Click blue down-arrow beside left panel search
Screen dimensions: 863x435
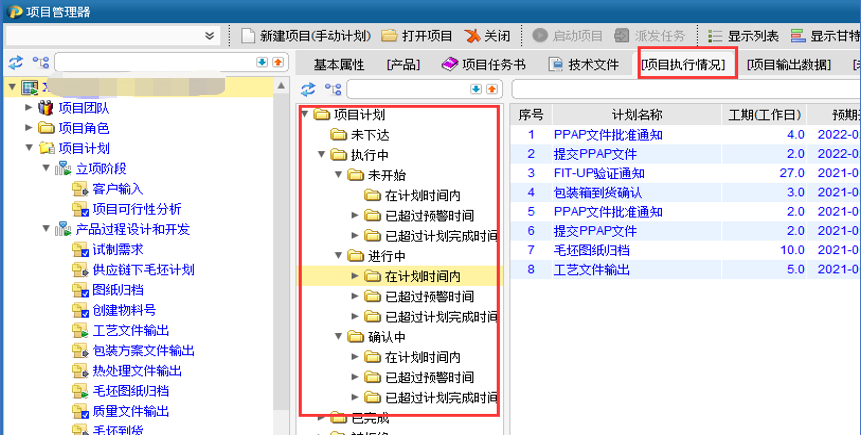pos(262,62)
